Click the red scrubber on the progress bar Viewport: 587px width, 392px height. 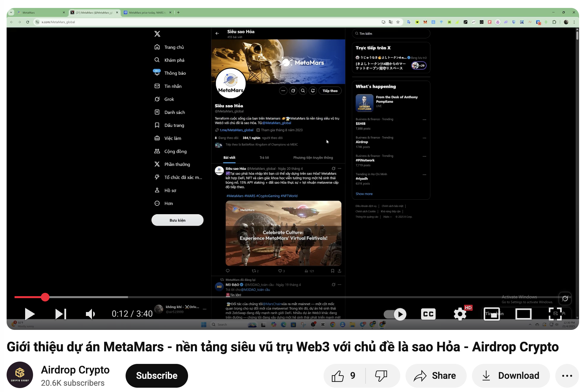pyautogui.click(x=45, y=297)
